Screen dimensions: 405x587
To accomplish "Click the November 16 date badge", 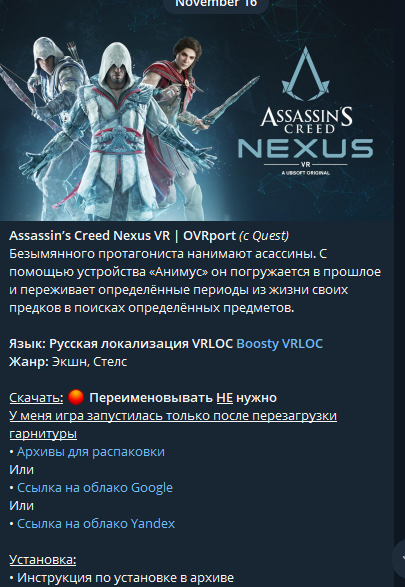I will (x=216, y=4).
